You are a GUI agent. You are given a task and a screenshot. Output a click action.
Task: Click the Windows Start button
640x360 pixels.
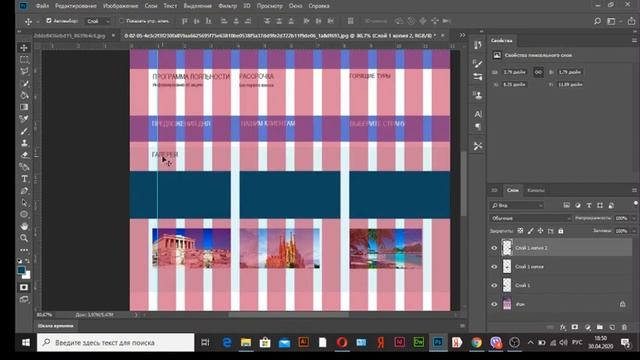coord(26,342)
